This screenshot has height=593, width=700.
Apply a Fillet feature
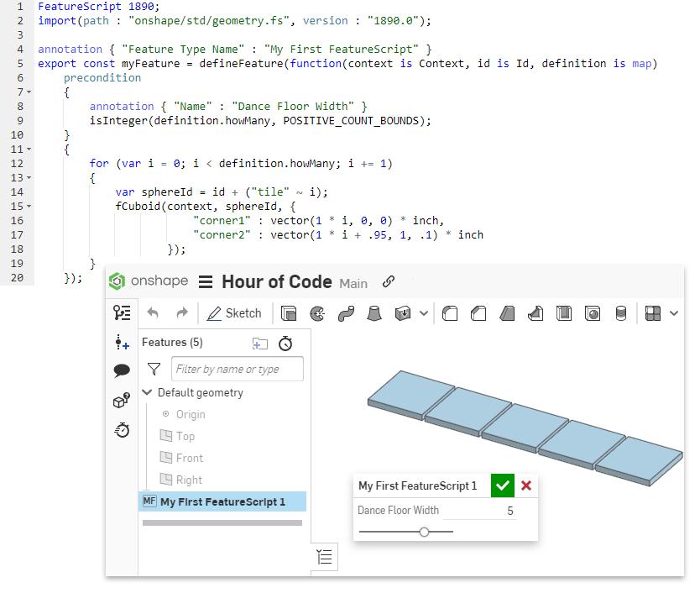pyautogui.click(x=451, y=312)
